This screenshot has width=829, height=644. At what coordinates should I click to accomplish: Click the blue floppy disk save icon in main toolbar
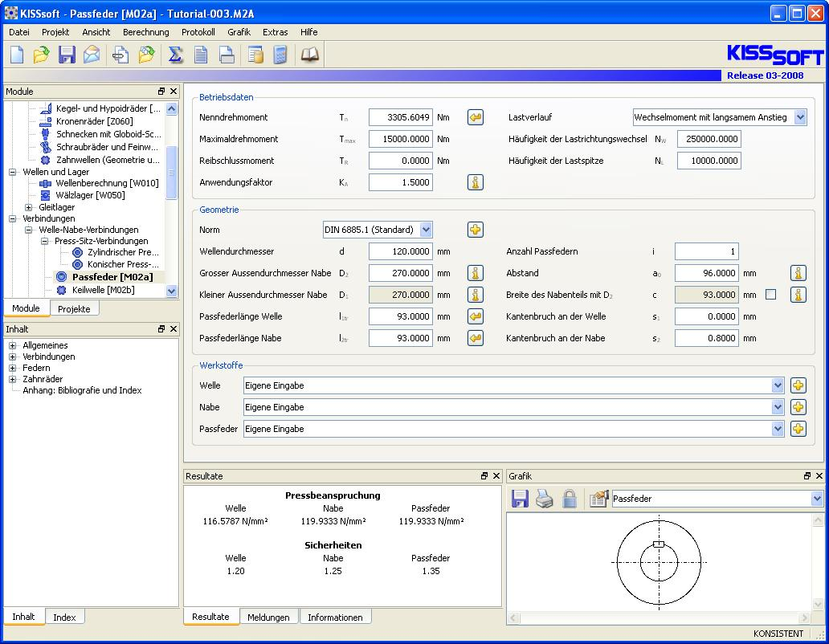point(67,55)
